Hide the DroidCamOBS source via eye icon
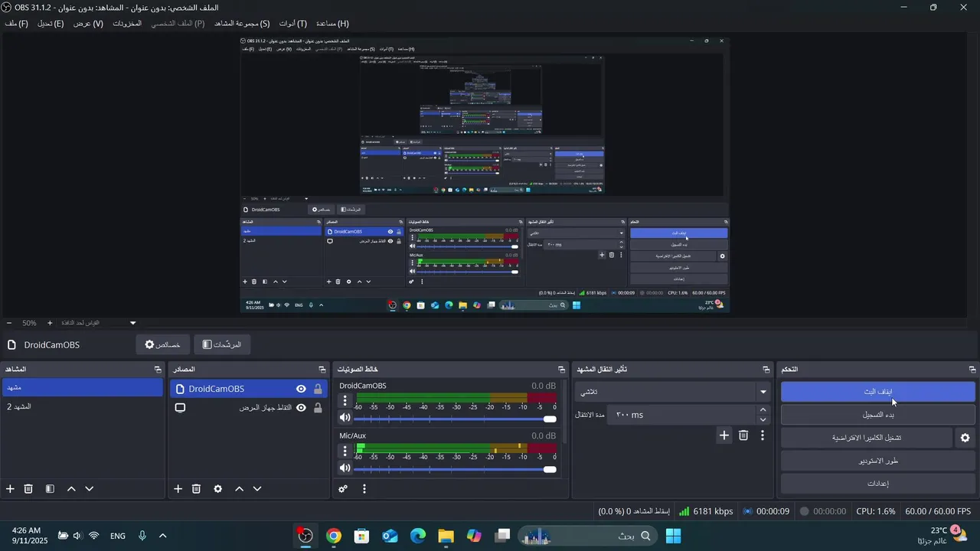The width and height of the screenshot is (980, 551). pyautogui.click(x=302, y=389)
